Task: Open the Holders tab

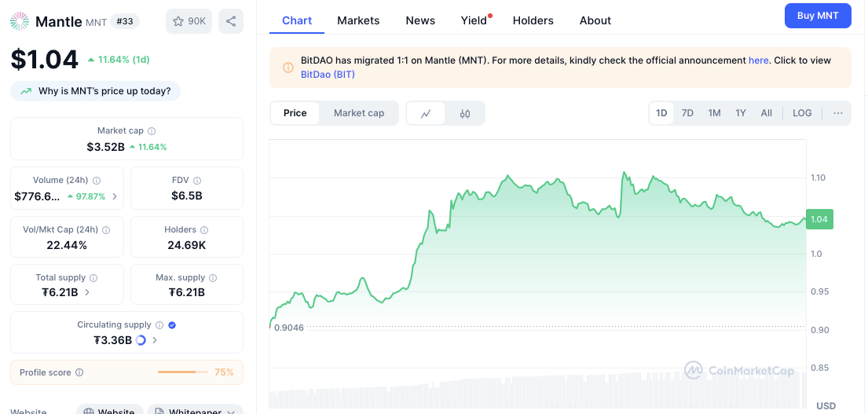Action: pyautogui.click(x=533, y=20)
